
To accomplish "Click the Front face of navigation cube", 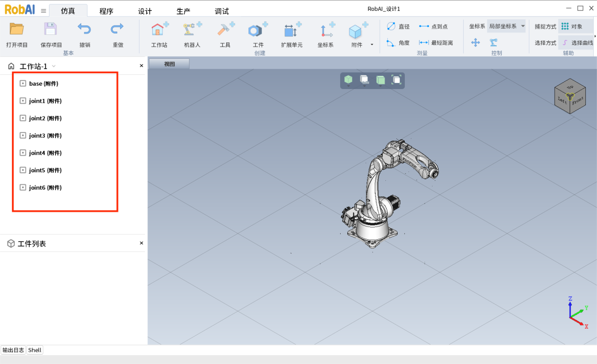I will pos(578,100).
